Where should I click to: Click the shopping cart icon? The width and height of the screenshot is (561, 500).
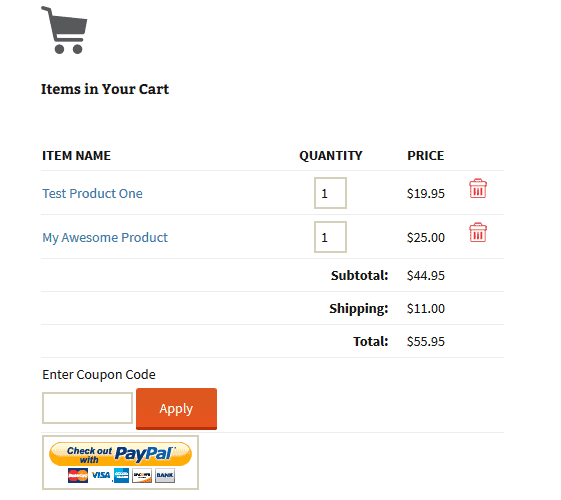coord(64,30)
